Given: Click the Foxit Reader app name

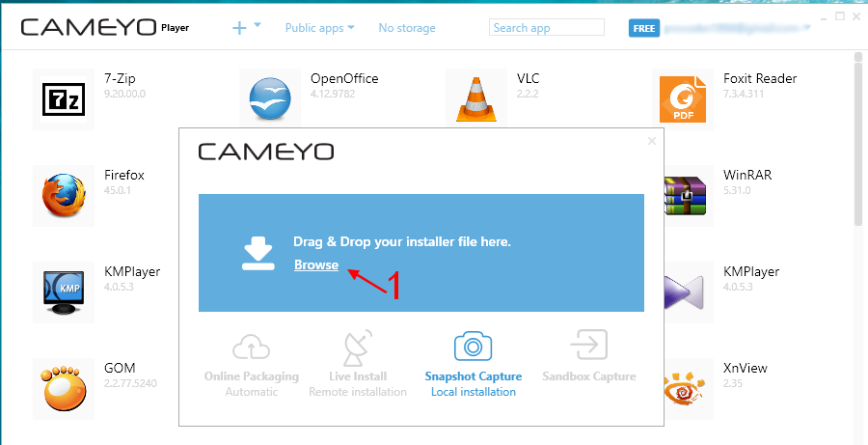Looking at the screenshot, I should pos(760,79).
